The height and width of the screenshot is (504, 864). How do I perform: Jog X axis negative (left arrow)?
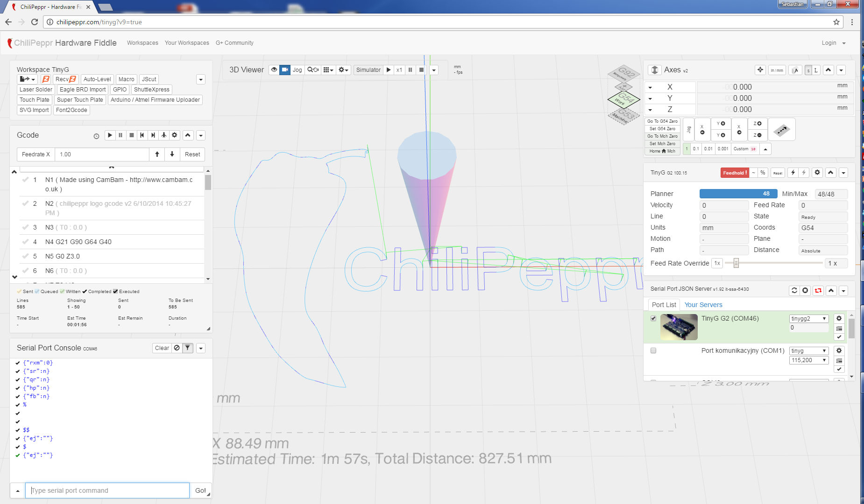coord(702,129)
